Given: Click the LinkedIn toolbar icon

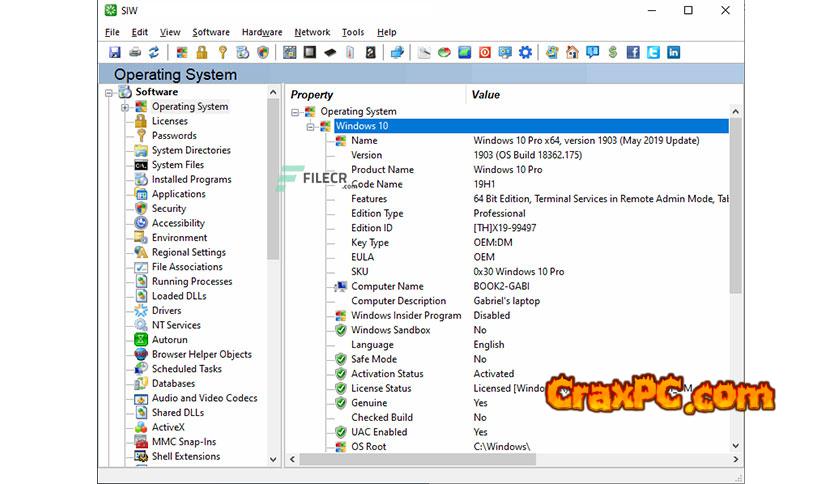Looking at the screenshot, I should tap(673, 52).
